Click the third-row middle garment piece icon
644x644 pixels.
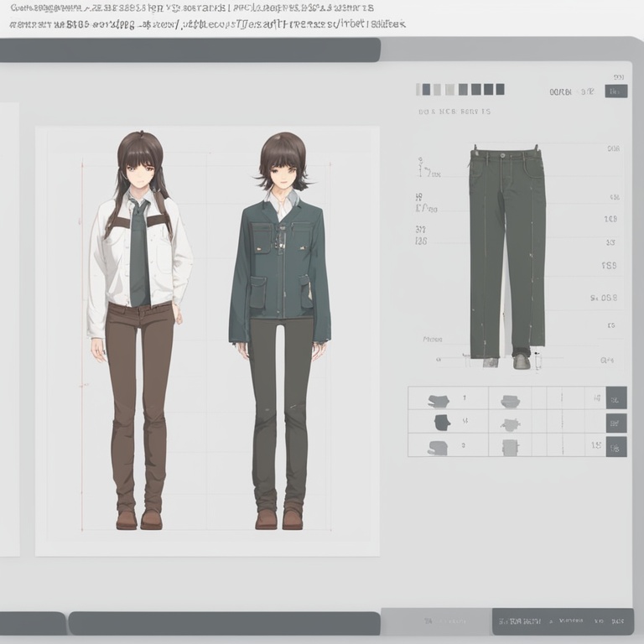click(511, 448)
